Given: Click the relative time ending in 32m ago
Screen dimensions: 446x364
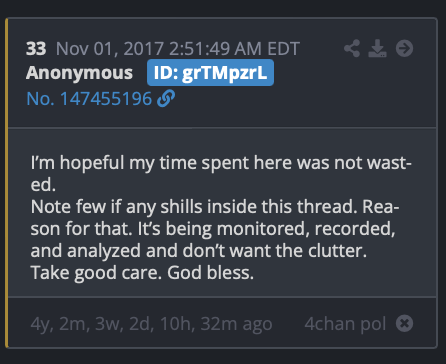Looking at the screenshot, I should pyautogui.click(x=151, y=324).
